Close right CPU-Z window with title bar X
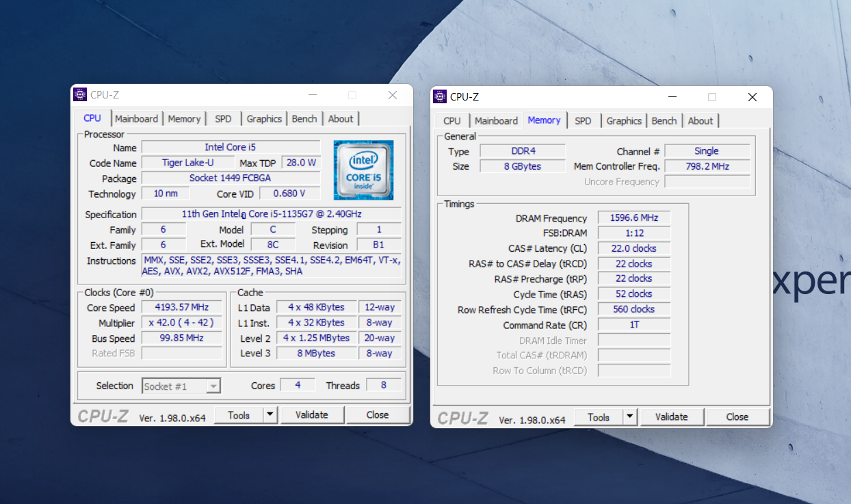The height and width of the screenshot is (504, 851). (x=752, y=97)
